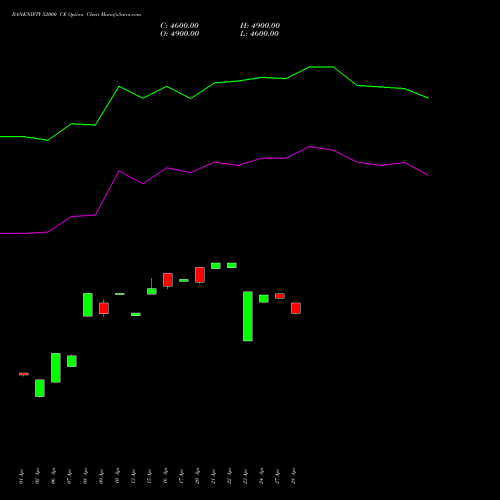Select the green candle for 02 Apr

40,388
